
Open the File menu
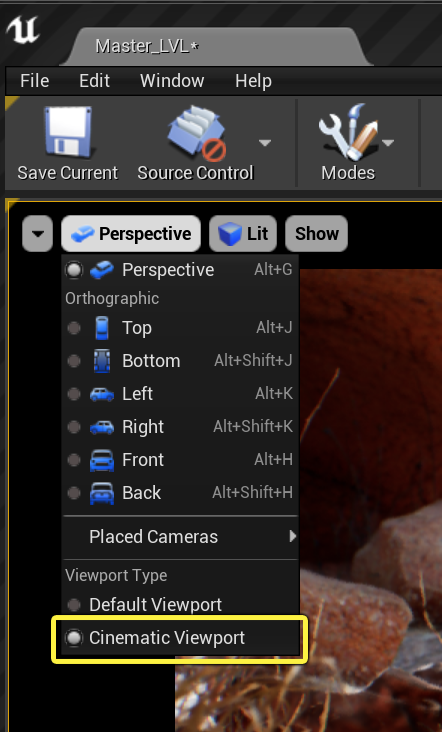coord(35,81)
